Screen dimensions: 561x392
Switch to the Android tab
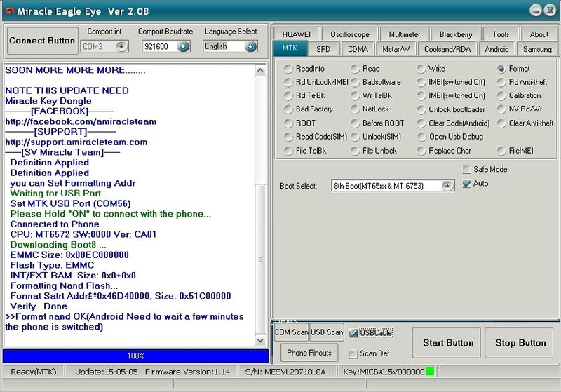pyautogui.click(x=496, y=49)
